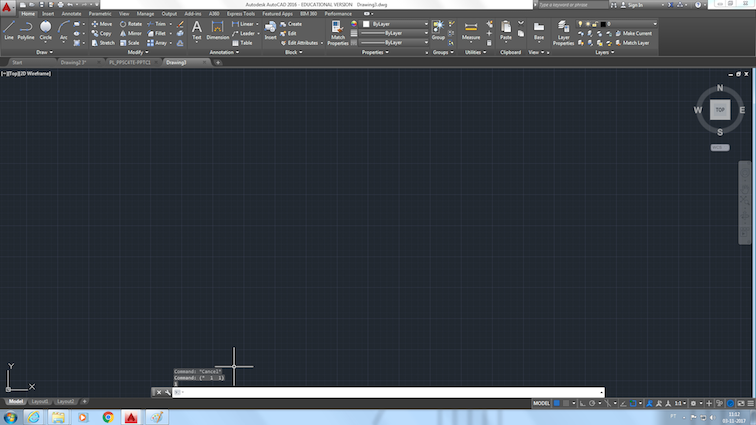Expand the Modify panel dropdown
The height and width of the screenshot is (425, 756).
tap(138, 52)
